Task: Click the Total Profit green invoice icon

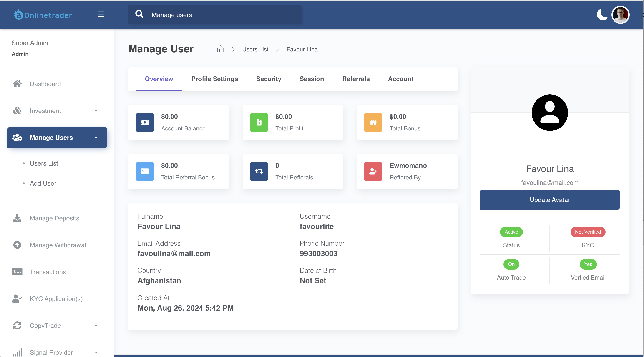Action: click(x=259, y=122)
